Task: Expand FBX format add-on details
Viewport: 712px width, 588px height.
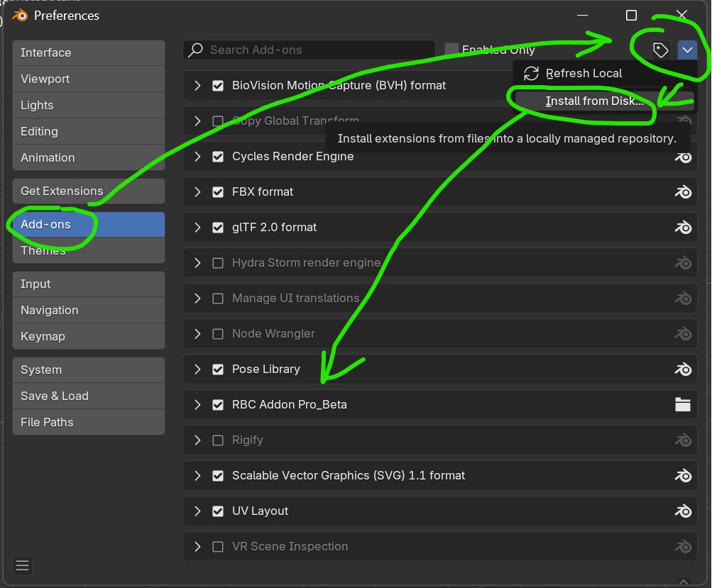Action: [x=197, y=192]
